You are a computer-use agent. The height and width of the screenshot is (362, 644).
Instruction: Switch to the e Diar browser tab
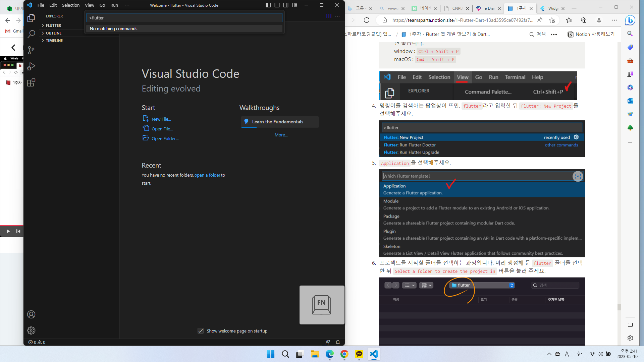pos(488,8)
